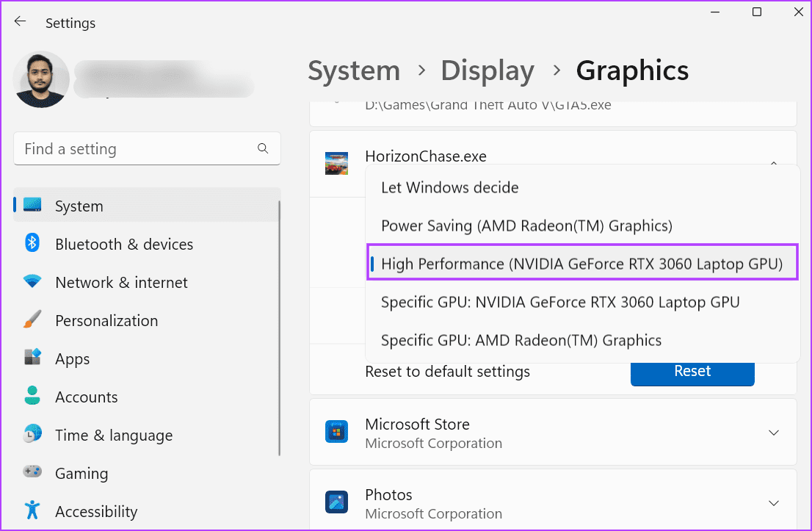812x531 pixels.
Task: Select Specific GPU: AMD Radeon Graphics
Action: 583,340
